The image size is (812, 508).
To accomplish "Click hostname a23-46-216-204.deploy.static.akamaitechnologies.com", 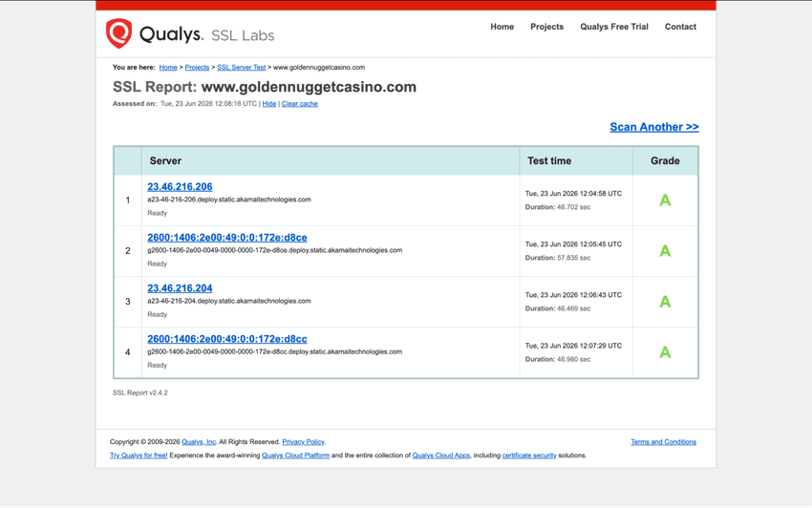I will point(229,301).
